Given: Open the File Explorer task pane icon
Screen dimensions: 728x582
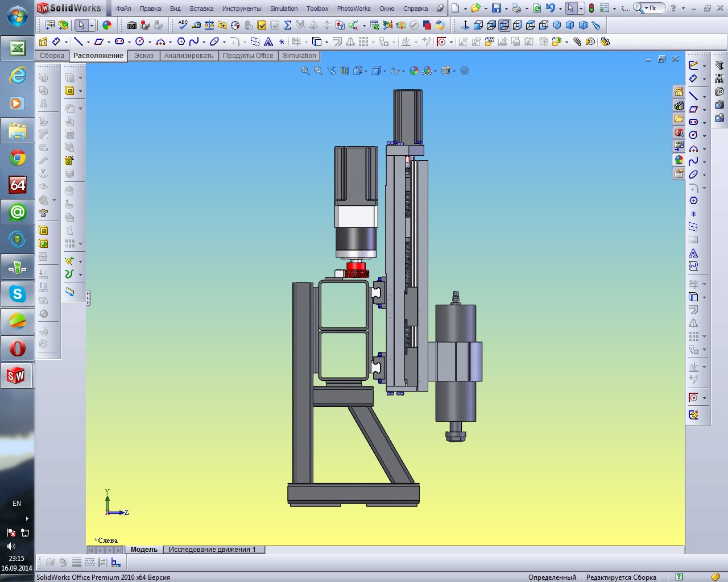Looking at the screenshot, I should click(x=679, y=119).
